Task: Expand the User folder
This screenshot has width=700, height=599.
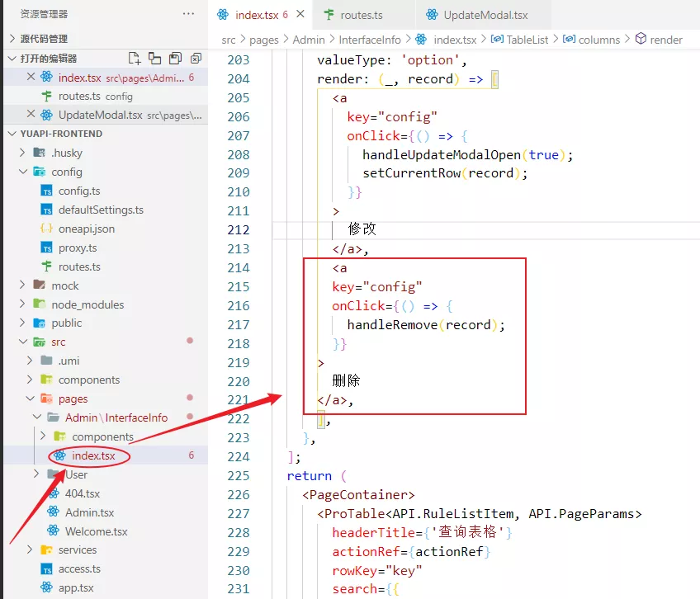Action: [x=36, y=474]
